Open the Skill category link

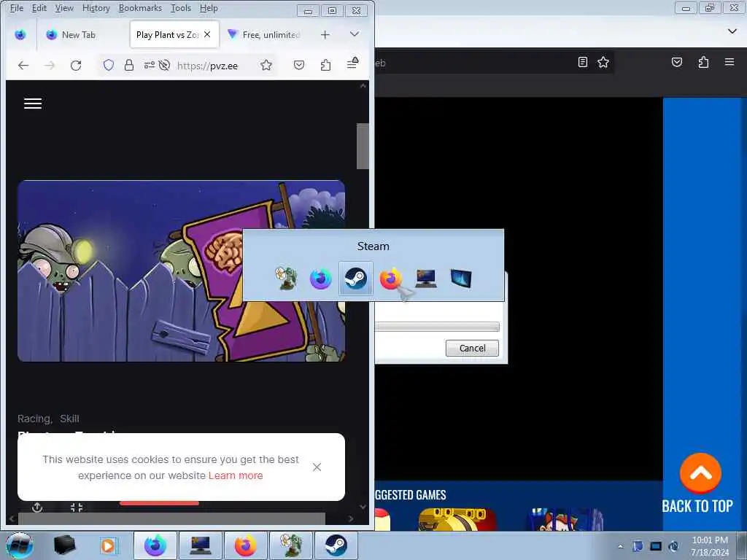[69, 419]
